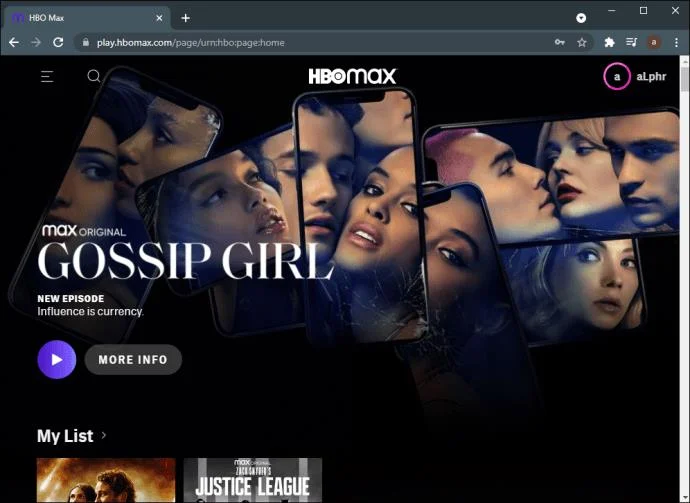Open the Justice League thumbnail

tap(253, 480)
